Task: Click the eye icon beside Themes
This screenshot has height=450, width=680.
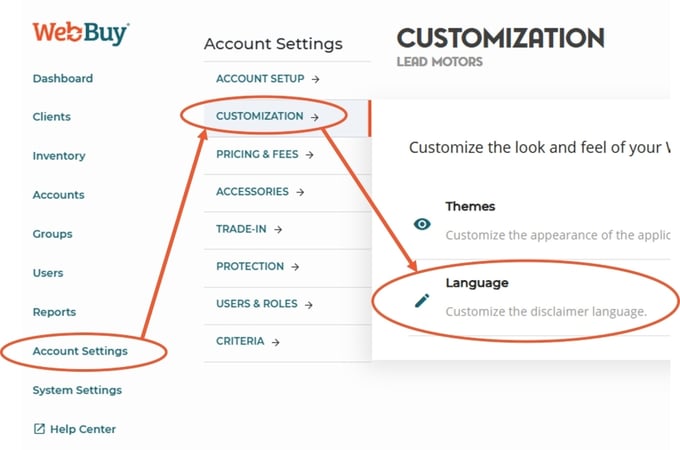Action: tap(422, 224)
